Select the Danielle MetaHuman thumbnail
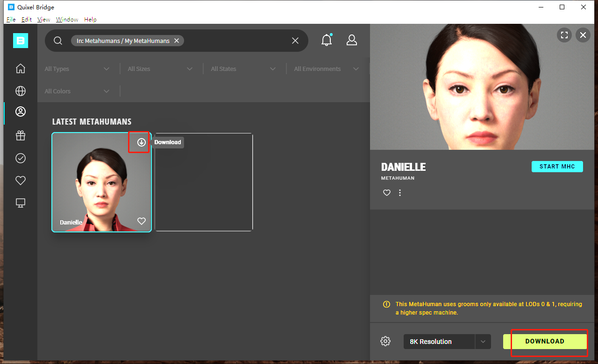598x364 pixels. [x=102, y=182]
